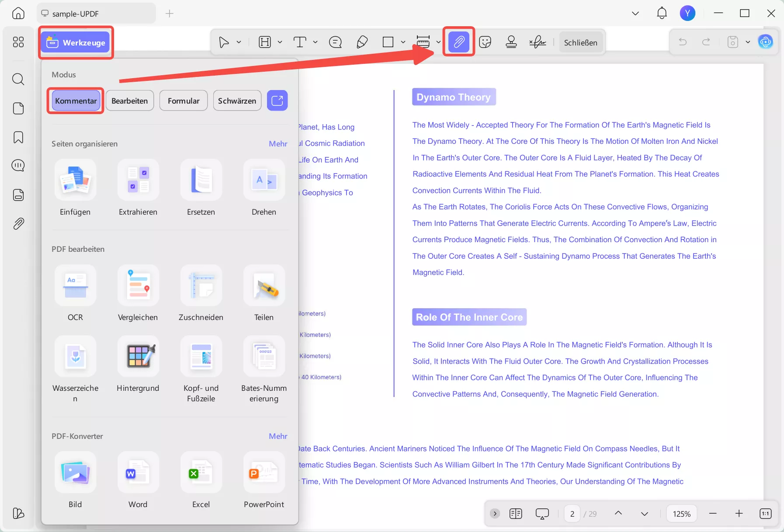
Task: Click the redo arrow
Action: pyautogui.click(x=706, y=42)
